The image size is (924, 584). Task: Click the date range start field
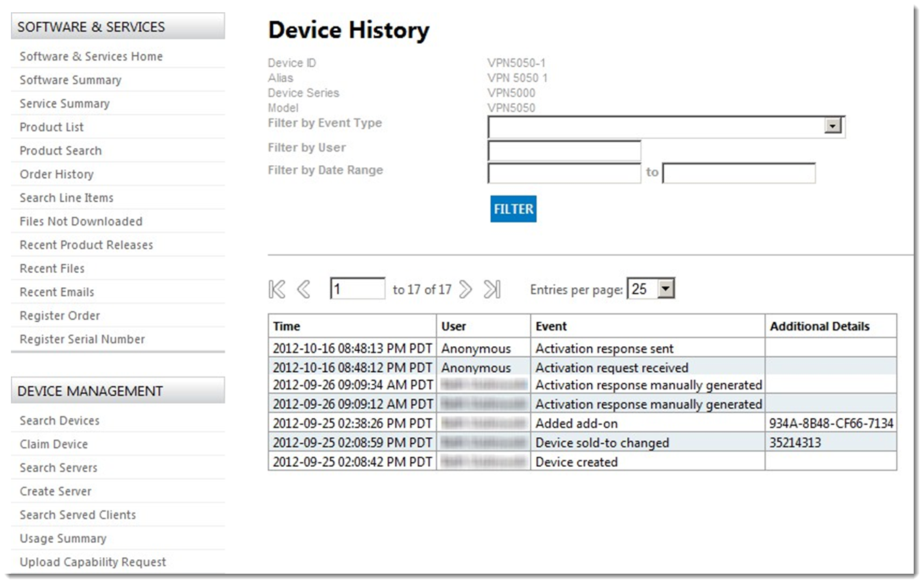tap(564, 173)
